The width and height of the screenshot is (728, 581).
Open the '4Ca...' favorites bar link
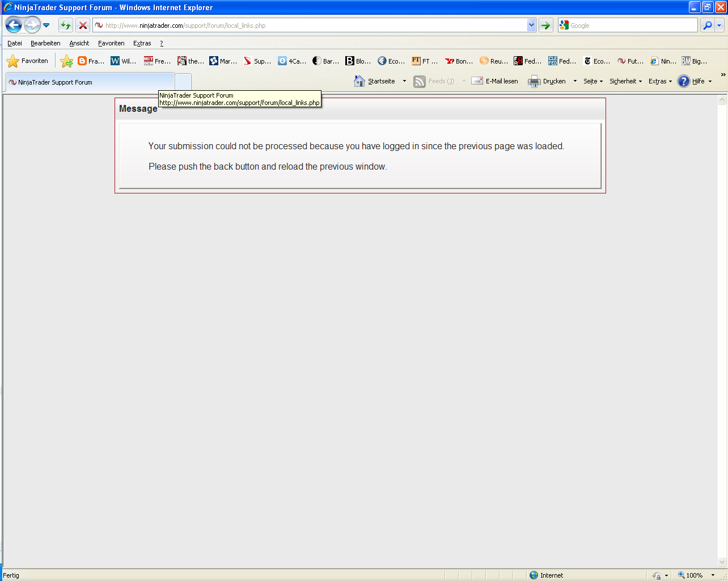coord(291,61)
